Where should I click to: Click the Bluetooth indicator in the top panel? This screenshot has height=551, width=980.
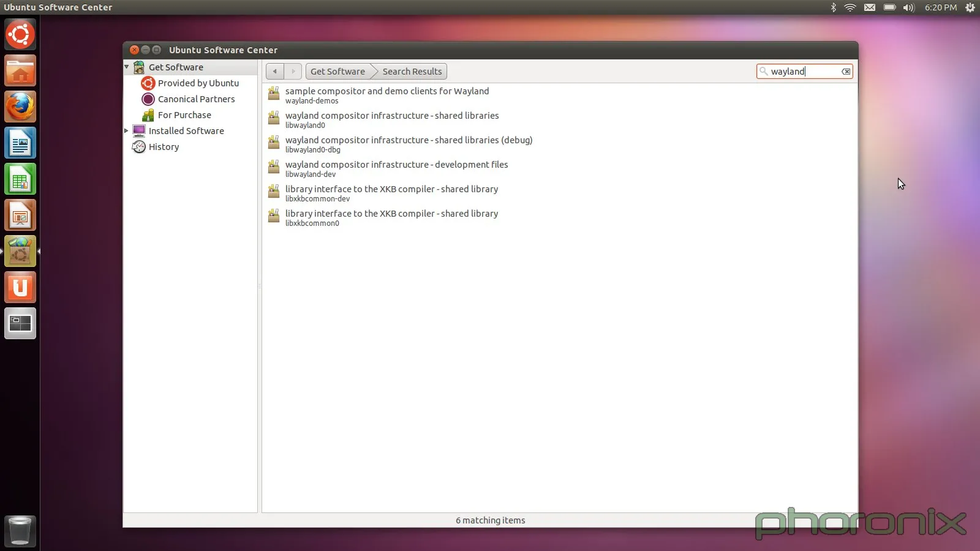click(x=833, y=7)
